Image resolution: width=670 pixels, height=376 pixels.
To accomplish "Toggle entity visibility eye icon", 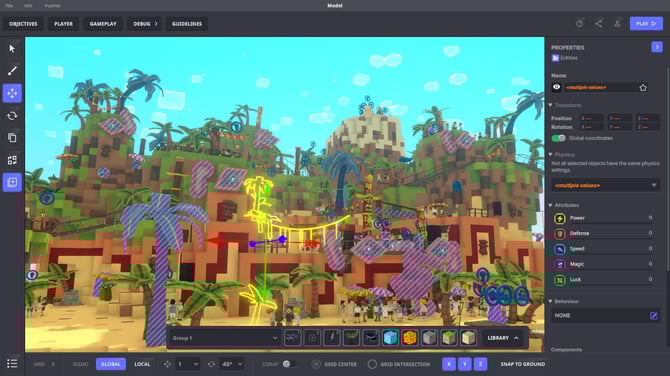I will (x=556, y=87).
